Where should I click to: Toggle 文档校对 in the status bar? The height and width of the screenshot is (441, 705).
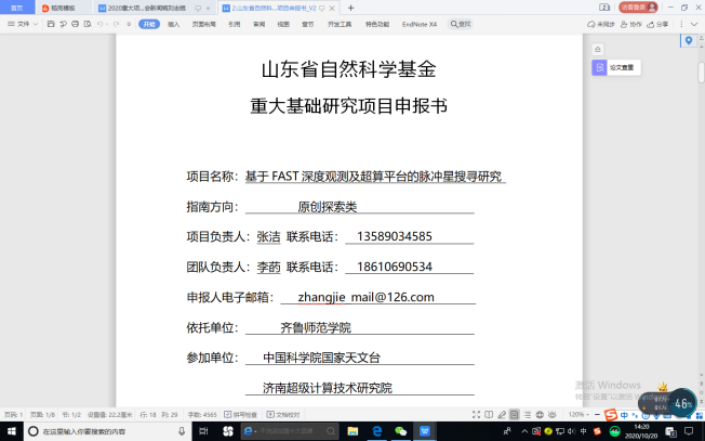click(x=285, y=414)
